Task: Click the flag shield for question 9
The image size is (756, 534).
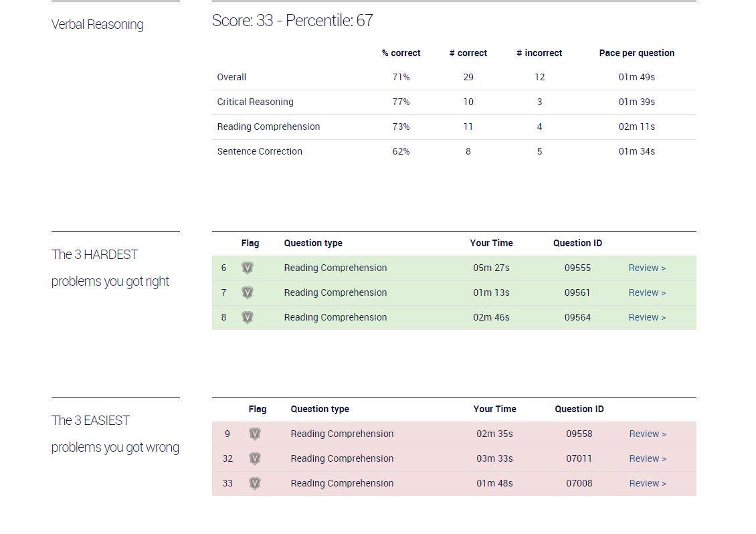Action: click(255, 434)
